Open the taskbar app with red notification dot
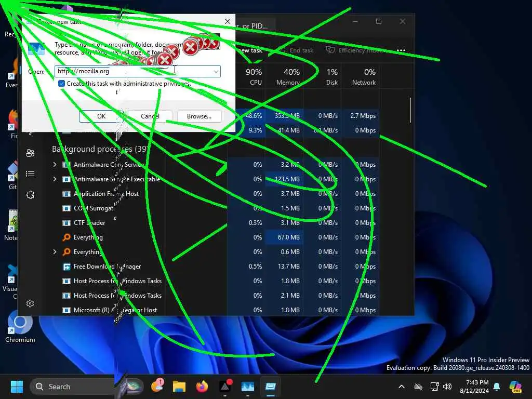Screen dimensions: 532x399 (x=225, y=387)
